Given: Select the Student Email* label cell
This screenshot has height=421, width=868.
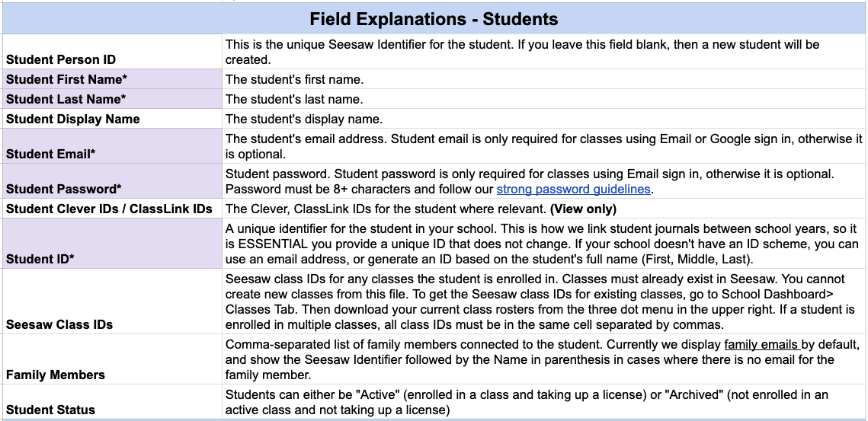Looking at the screenshot, I should coord(112,146).
